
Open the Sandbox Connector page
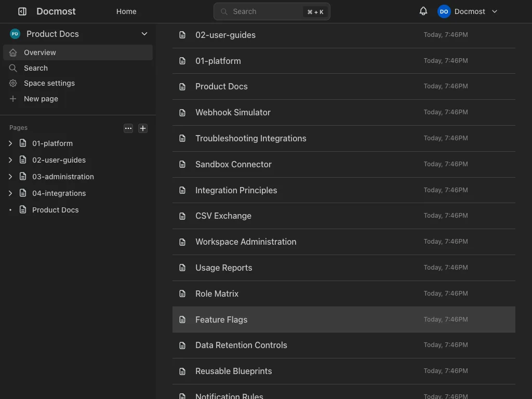coord(344,164)
